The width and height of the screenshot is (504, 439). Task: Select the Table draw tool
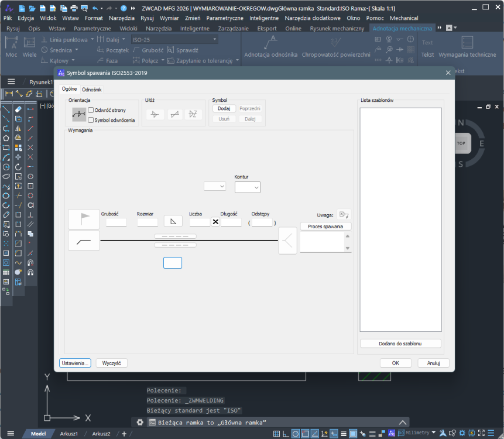(x=6, y=273)
